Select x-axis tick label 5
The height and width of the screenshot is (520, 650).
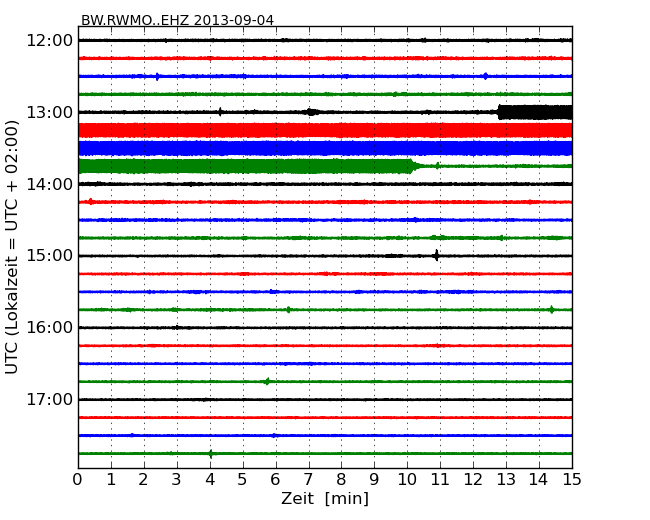(x=243, y=480)
